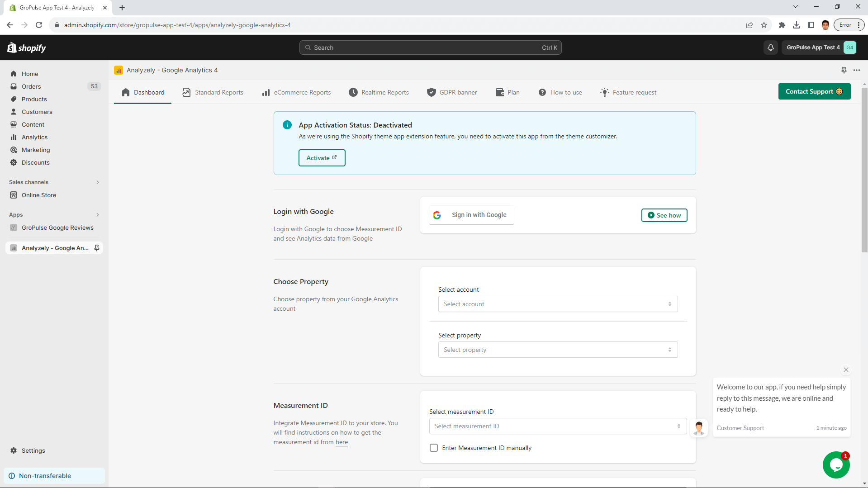Open browser extensions puzzle icon
The image size is (868, 488).
[782, 25]
